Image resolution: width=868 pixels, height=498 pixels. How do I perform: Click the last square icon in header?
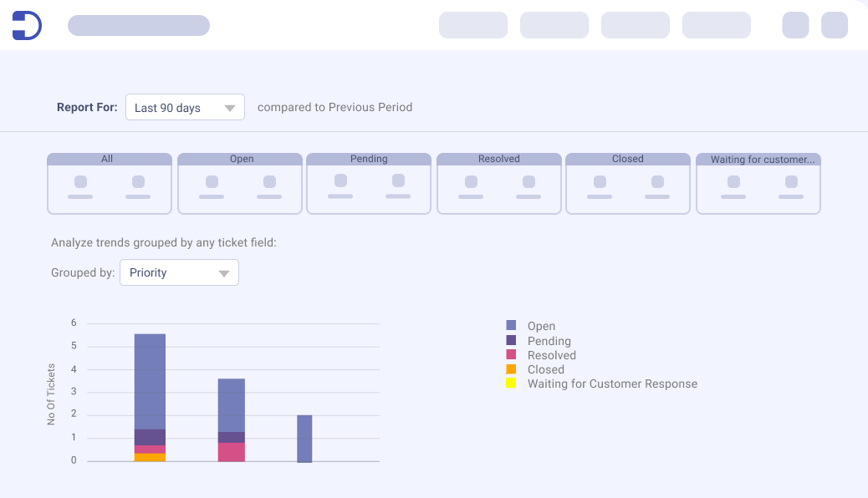tap(834, 25)
